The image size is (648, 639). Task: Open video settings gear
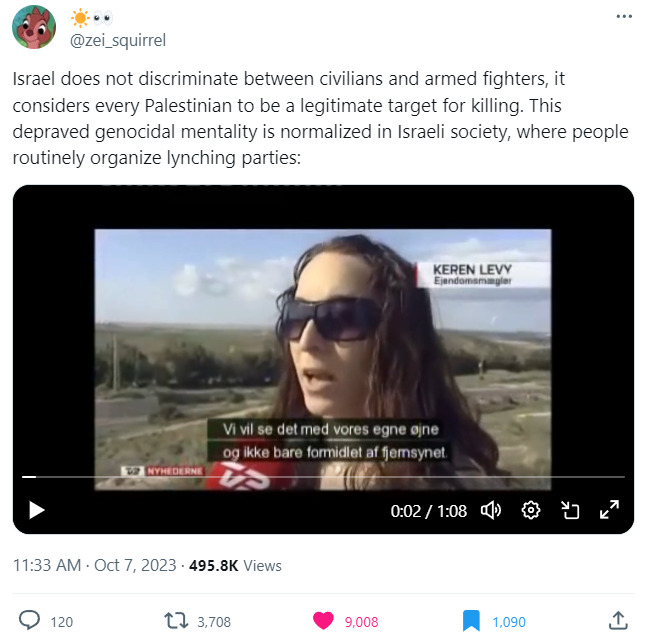(531, 510)
